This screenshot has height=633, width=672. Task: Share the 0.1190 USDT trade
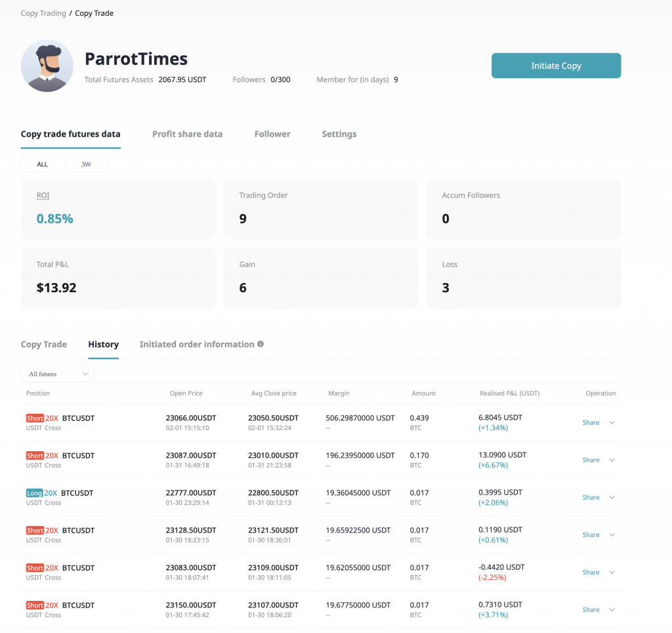click(x=591, y=535)
